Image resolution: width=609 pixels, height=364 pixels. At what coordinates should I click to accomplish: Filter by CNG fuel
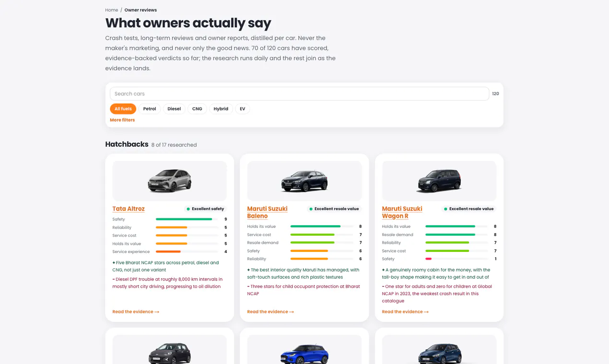tap(197, 109)
